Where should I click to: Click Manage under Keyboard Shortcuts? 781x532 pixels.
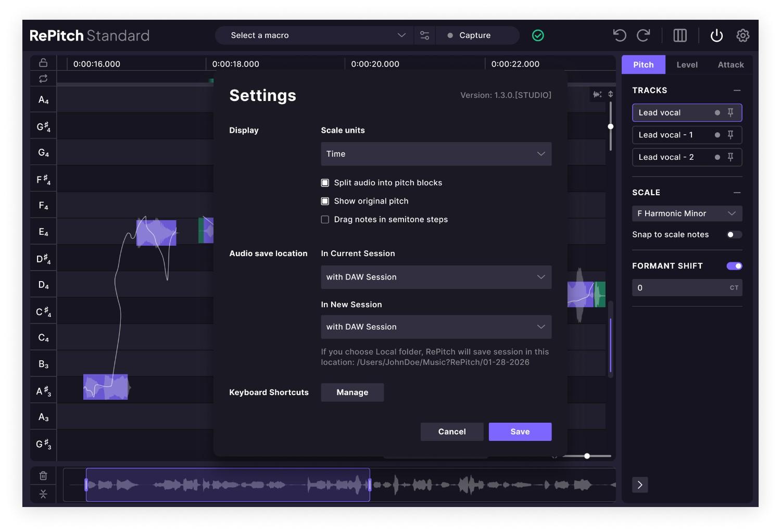tap(352, 392)
